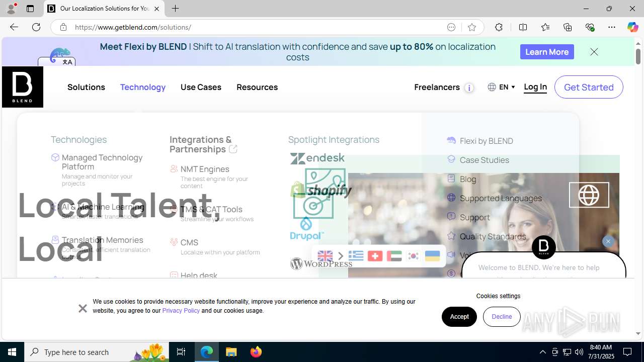Viewport: 644px width, 362px height.
Task: Click the Supported Languages globe icon
Action: tap(451, 198)
